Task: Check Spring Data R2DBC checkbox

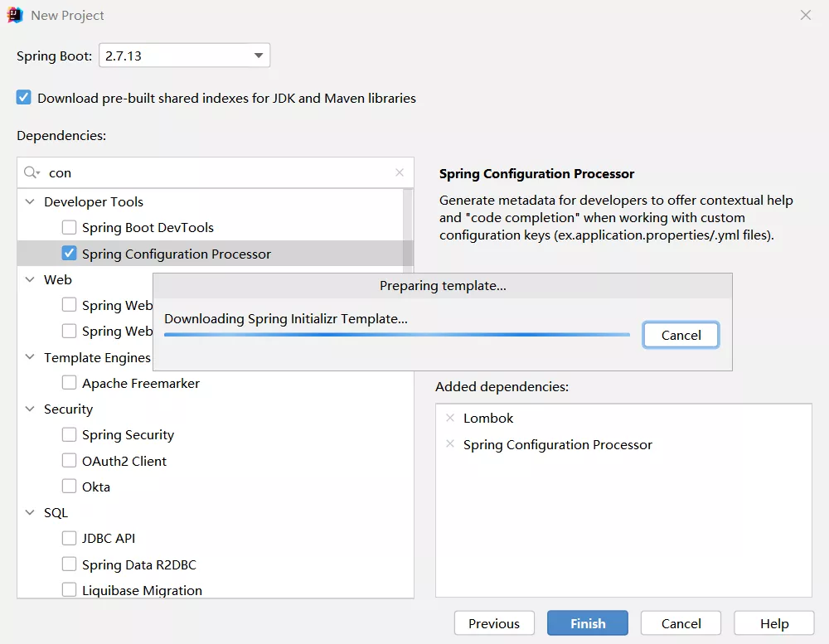Action: click(x=70, y=564)
